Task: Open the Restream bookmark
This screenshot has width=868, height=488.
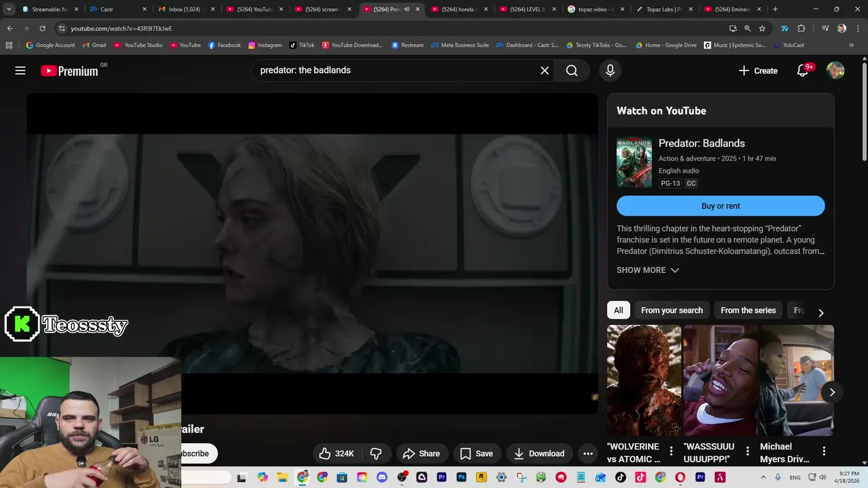Action: pos(408,45)
